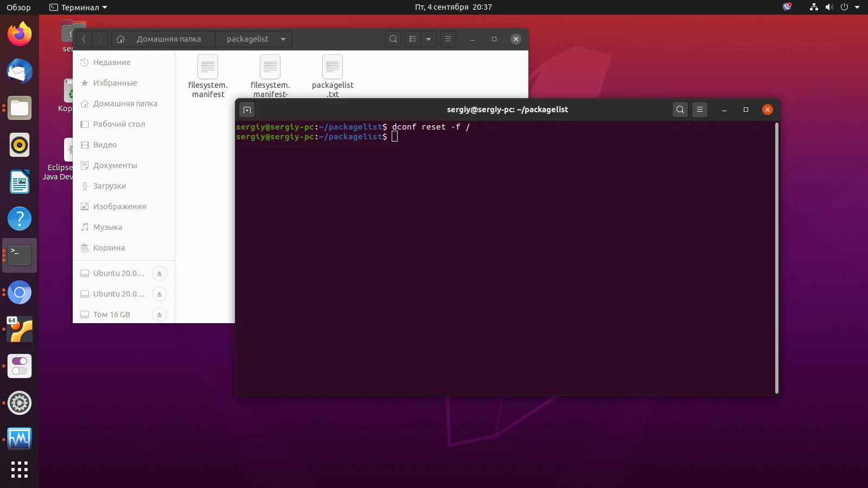The image size is (868, 488).
Task: Open the file manager hamburger menu
Action: 448,39
